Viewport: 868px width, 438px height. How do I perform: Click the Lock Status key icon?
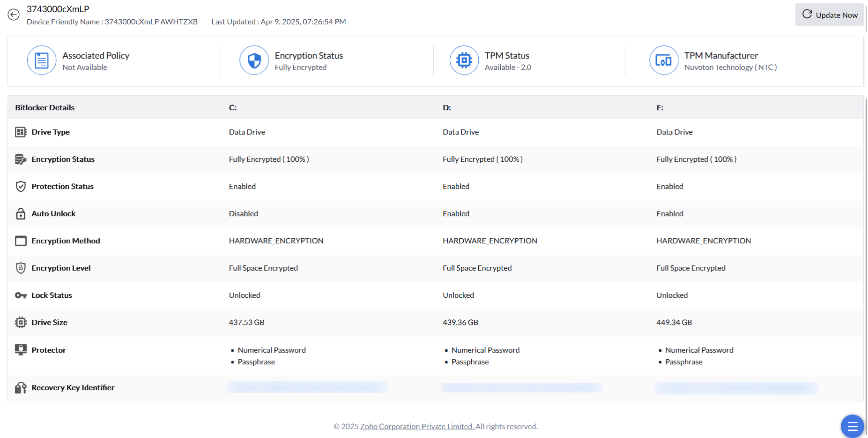(x=21, y=295)
